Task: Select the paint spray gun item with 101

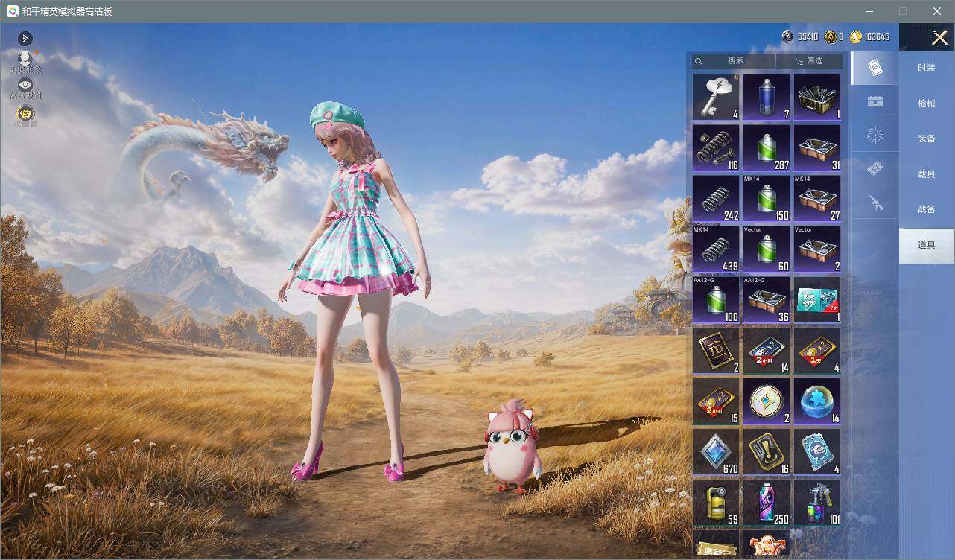Action: pos(817,502)
